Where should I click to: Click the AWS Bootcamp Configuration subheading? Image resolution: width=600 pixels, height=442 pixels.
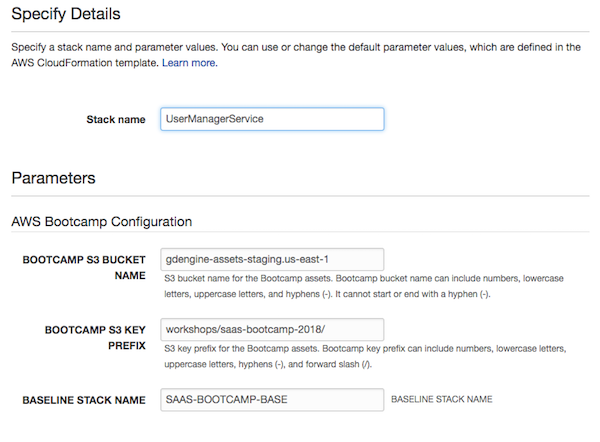(102, 222)
